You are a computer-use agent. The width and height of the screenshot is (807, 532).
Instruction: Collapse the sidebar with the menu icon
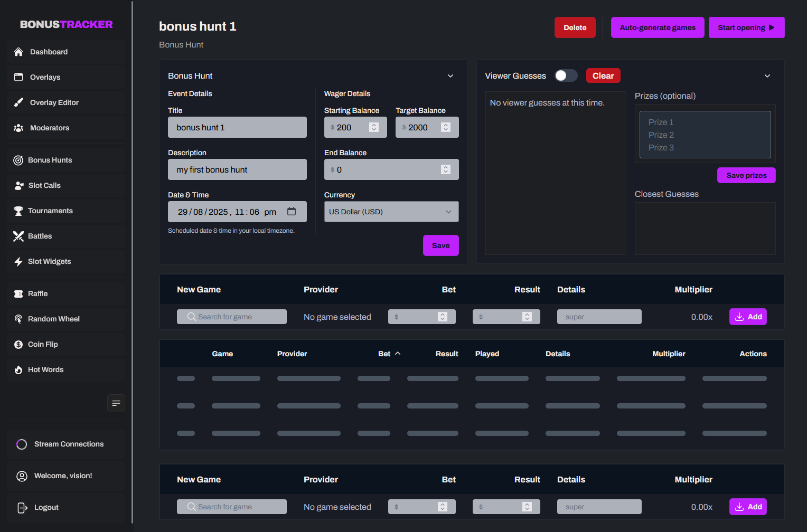tap(116, 403)
